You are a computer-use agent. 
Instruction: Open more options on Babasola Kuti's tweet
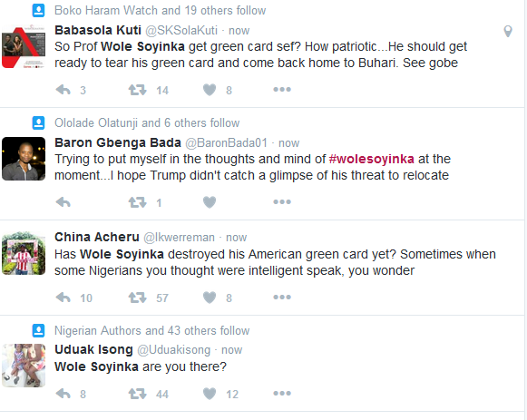[282, 90]
